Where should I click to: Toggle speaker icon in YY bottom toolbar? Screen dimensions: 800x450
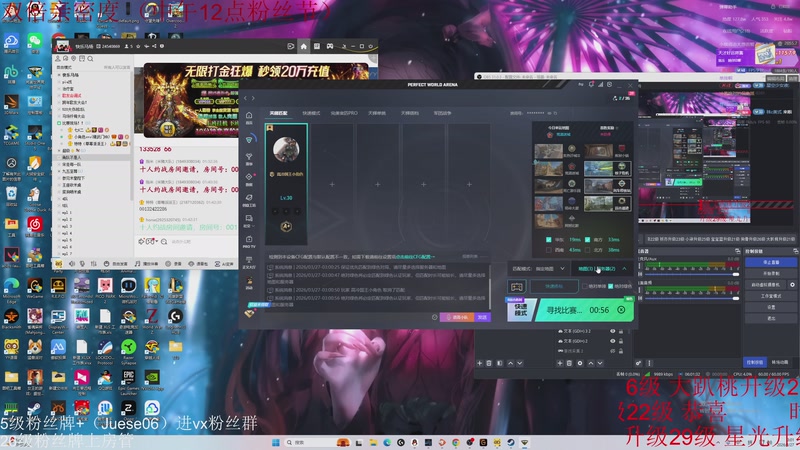pyautogui.click(x=71, y=263)
